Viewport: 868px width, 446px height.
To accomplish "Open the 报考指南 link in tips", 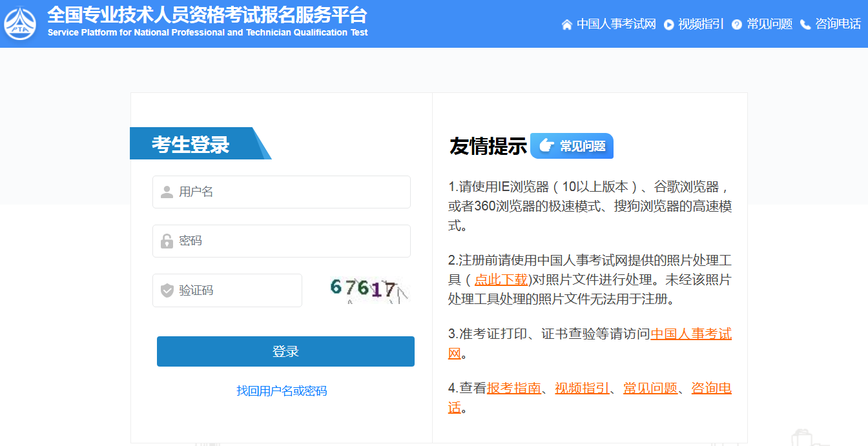I will 513,388.
